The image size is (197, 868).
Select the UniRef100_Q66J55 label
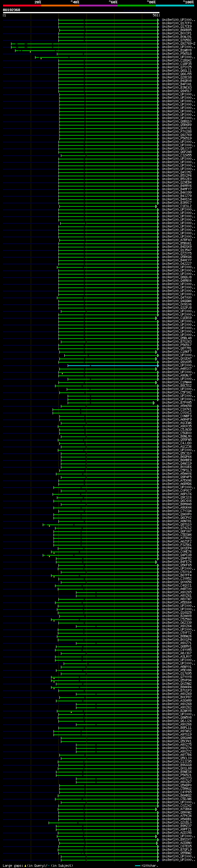177,74
